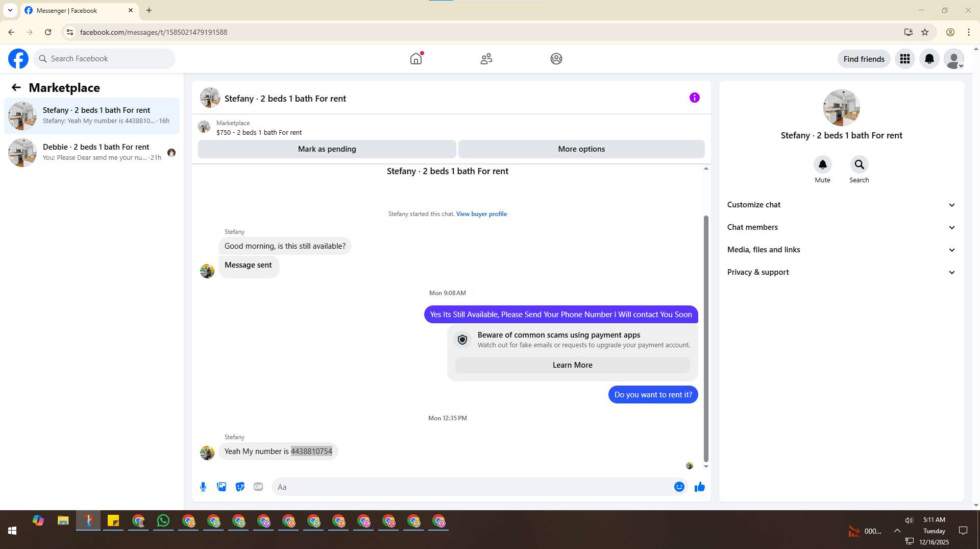Screen dimensions: 980x549
Task: Open the Facebook apps grid menu
Action: (x=904, y=59)
